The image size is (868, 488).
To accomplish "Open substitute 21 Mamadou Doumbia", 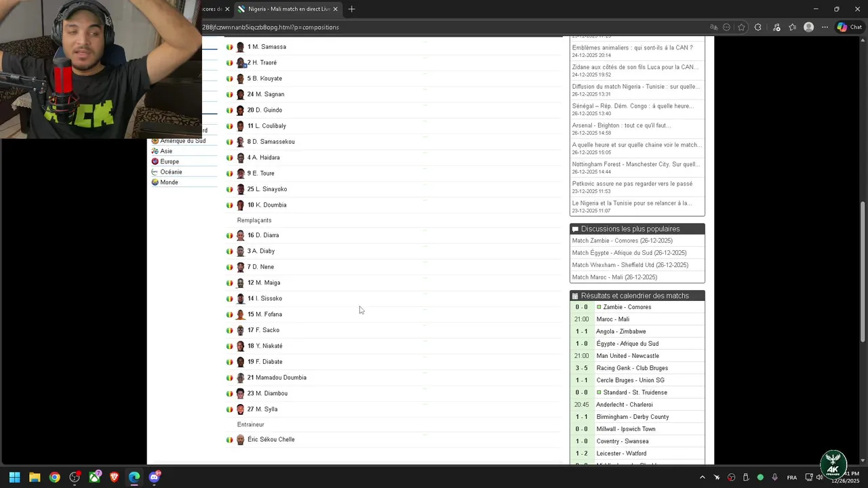I will tap(277, 378).
